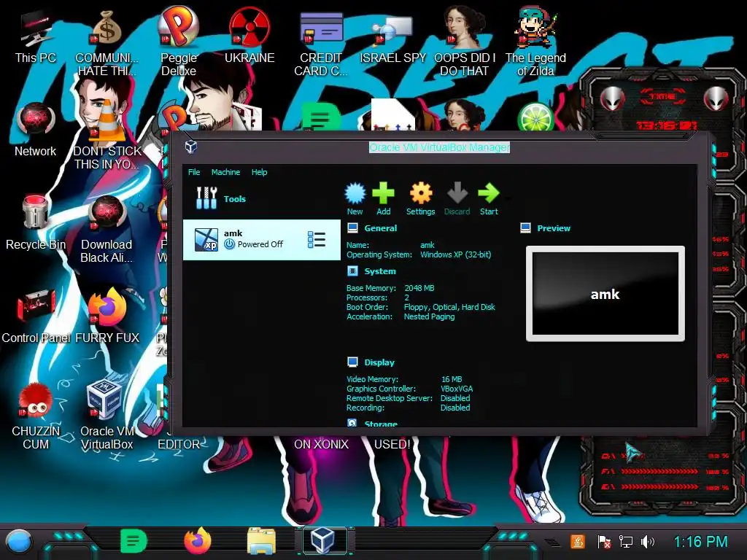Open the Help menu

(259, 172)
